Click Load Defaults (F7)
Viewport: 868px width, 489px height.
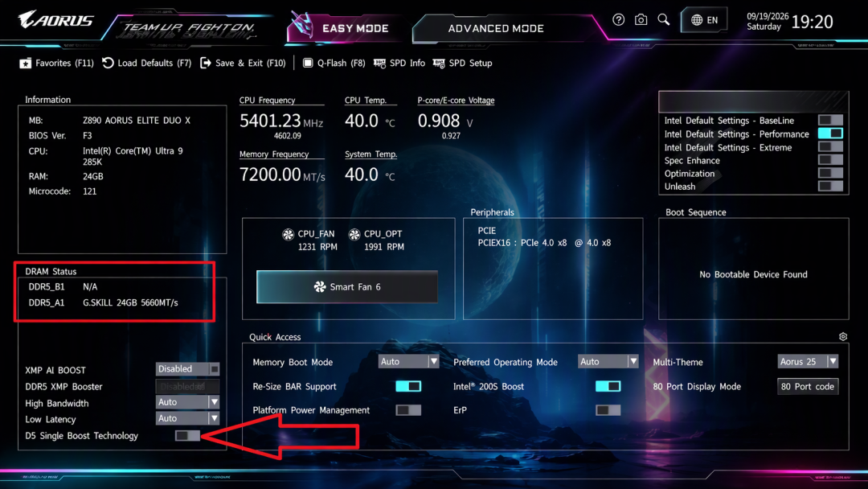click(147, 63)
